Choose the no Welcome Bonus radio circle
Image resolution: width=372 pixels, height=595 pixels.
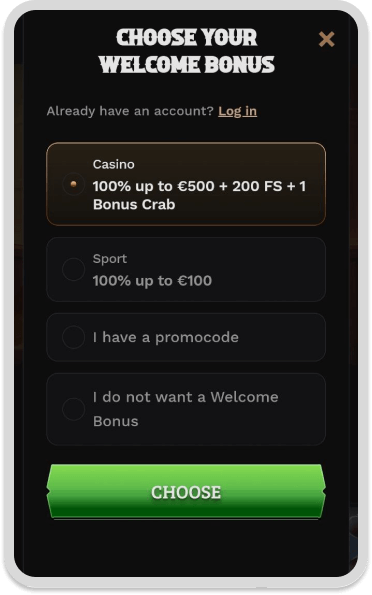73,409
